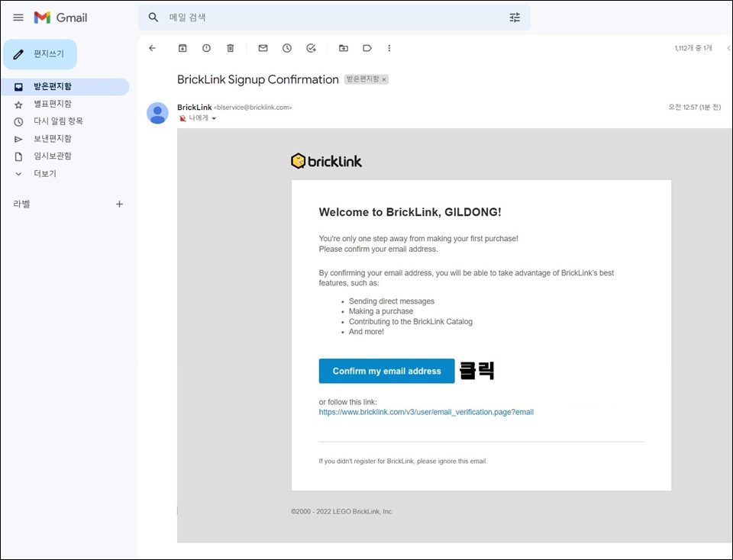Viewport: 733px width, 560px height.
Task: Click Confirm my email address button
Action: tap(386, 371)
